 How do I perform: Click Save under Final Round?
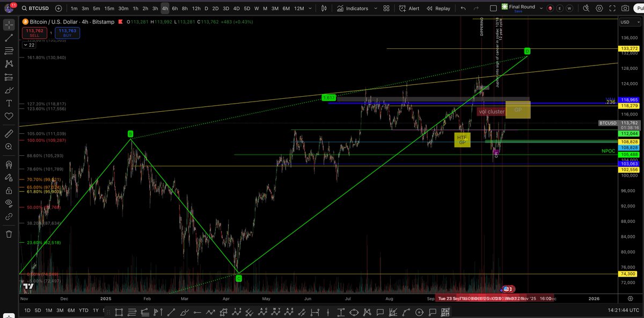pos(518,11)
